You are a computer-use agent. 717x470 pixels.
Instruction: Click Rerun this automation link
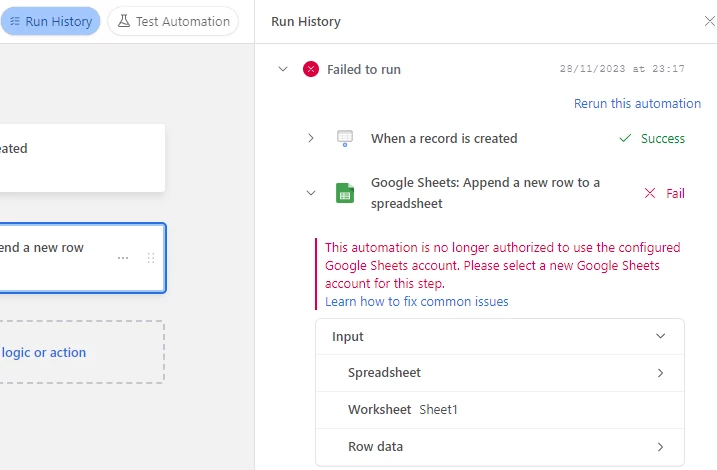click(637, 103)
